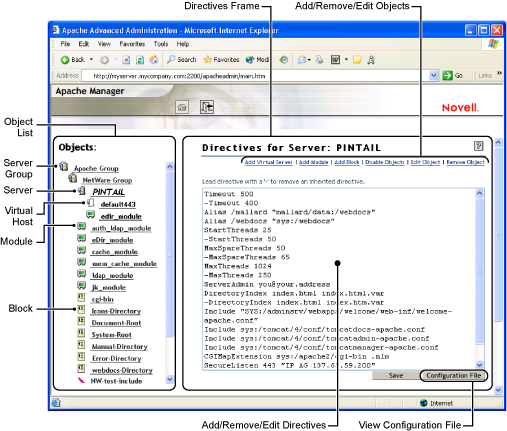Viewport: 507px width, 431px height.
Task: Click inside the directives text area
Action: [x=339, y=279]
